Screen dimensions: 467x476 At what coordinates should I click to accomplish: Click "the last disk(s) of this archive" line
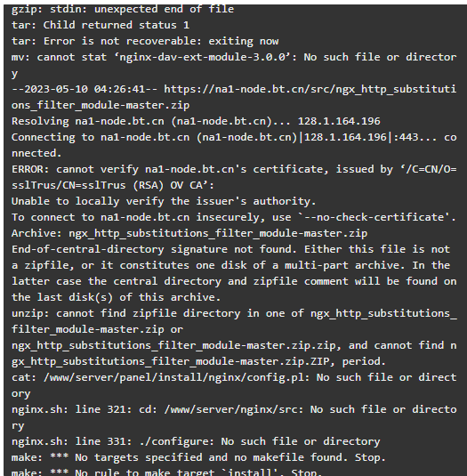(x=116, y=297)
